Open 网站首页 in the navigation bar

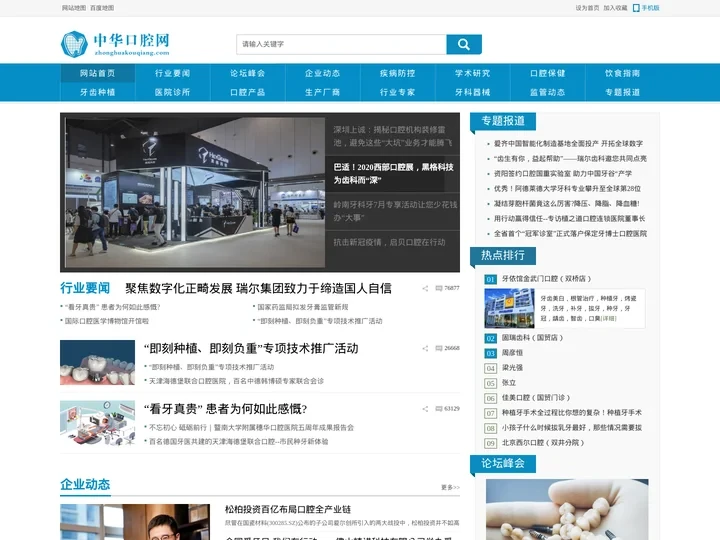(x=97, y=73)
